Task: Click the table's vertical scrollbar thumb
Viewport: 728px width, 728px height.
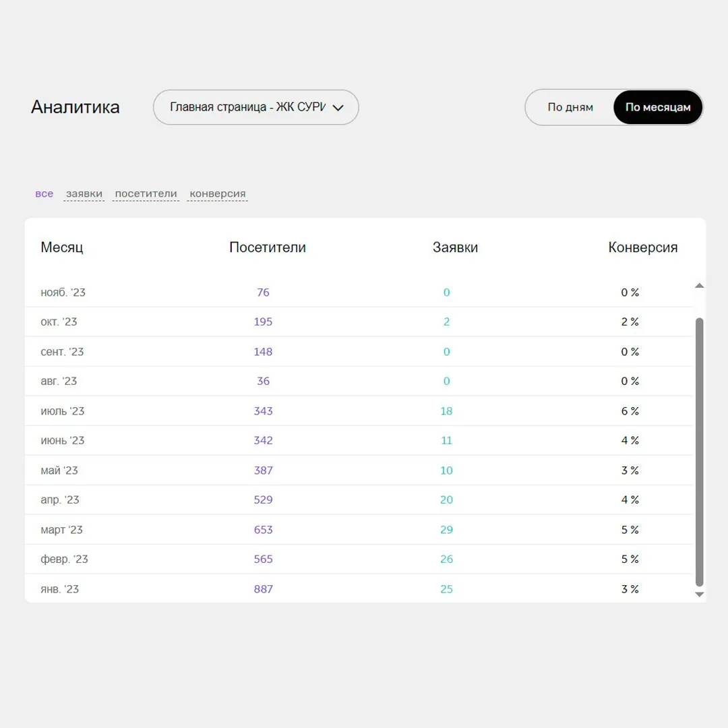Action: click(699, 452)
